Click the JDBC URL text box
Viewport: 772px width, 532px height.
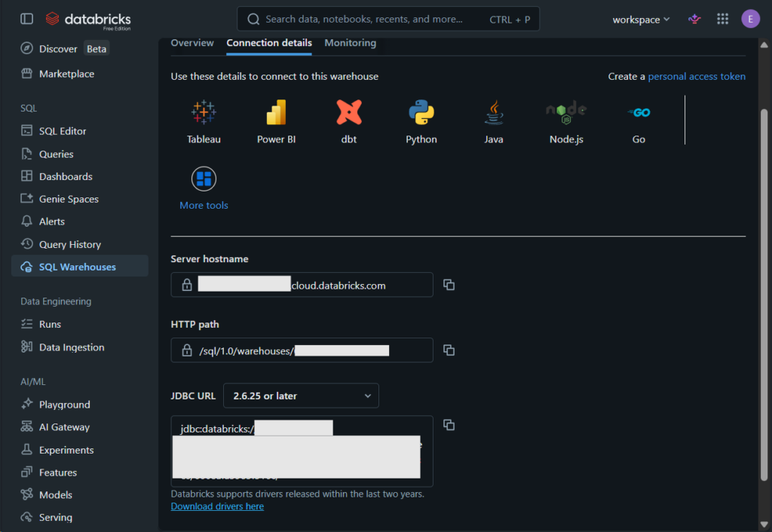pos(302,451)
